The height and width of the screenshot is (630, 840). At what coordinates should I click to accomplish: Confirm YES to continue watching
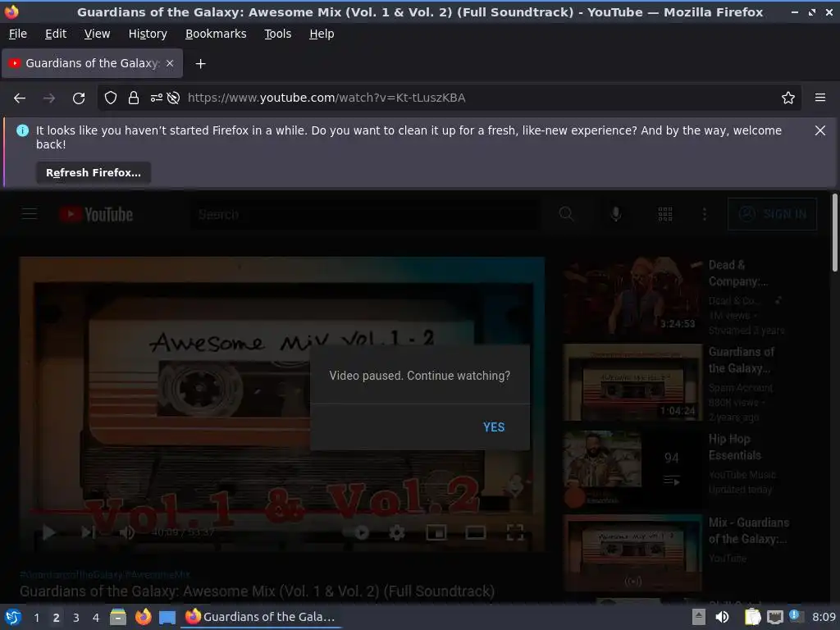tap(493, 427)
